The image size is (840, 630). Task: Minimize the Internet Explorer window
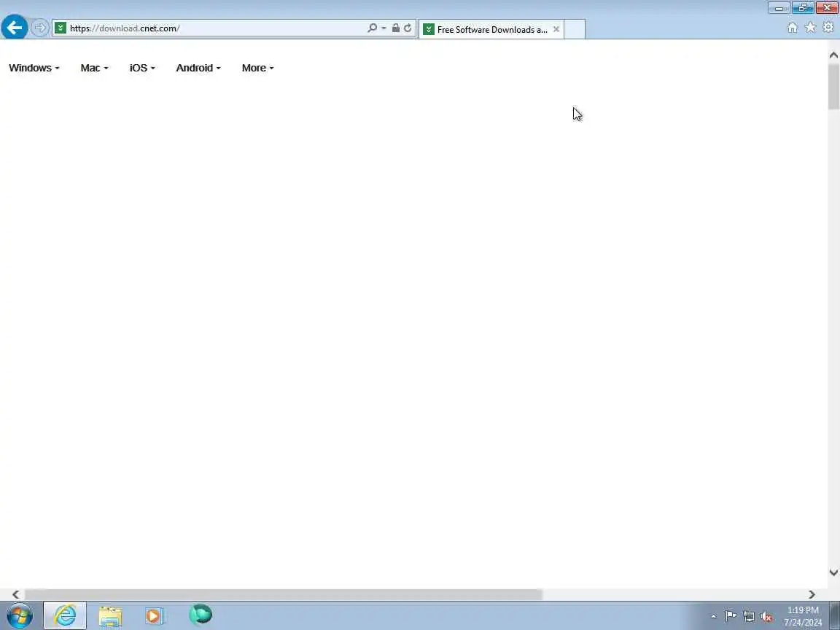pyautogui.click(x=779, y=7)
